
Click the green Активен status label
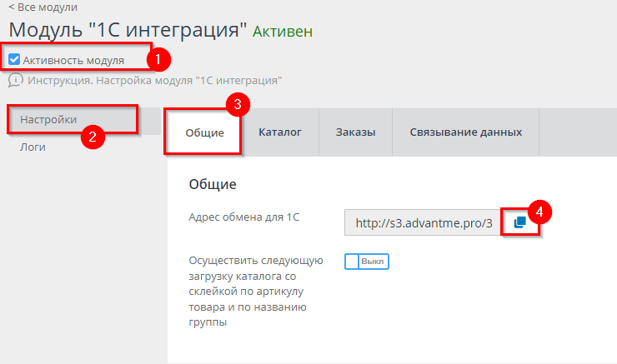pos(284,32)
